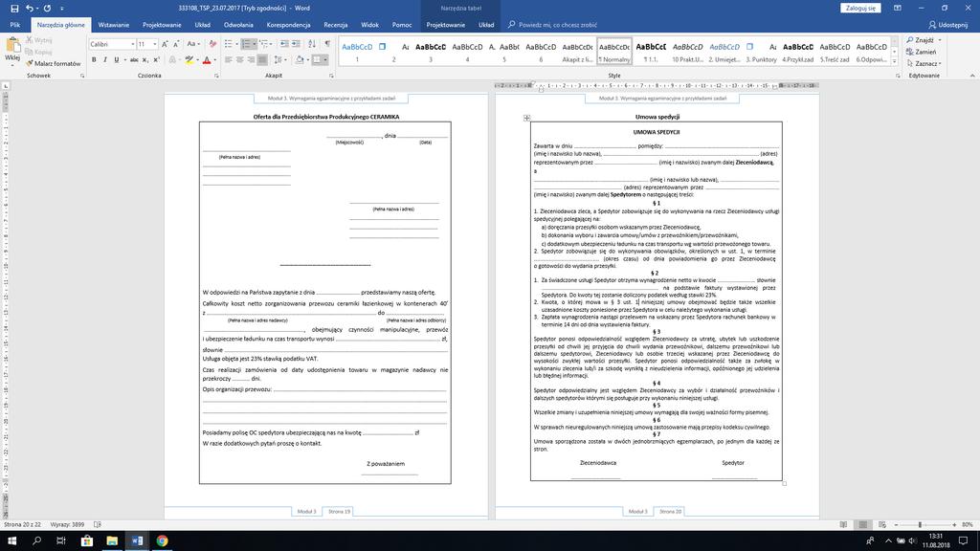Click the table move handle on Umowa spedycji
980x551 pixels.
coord(527,118)
